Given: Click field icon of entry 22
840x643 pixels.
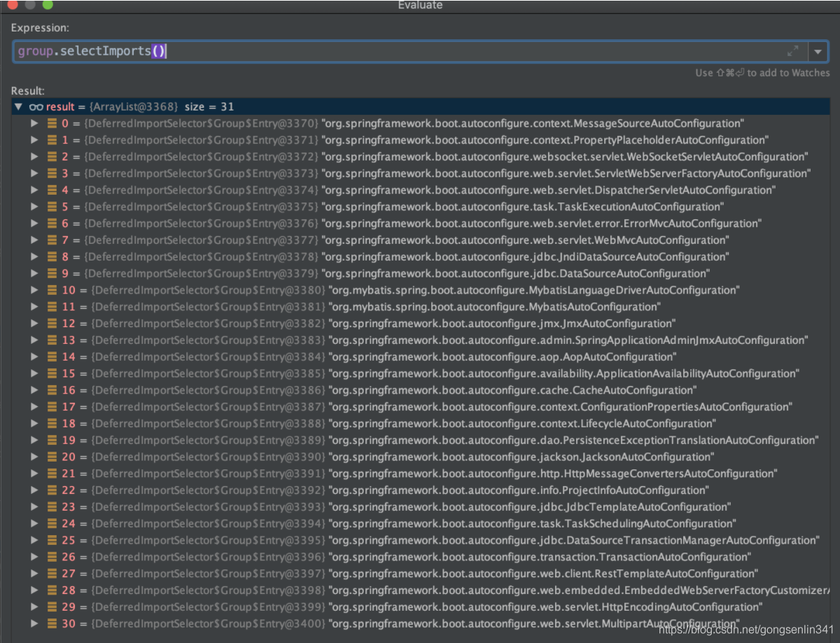Looking at the screenshot, I should 52,490.
